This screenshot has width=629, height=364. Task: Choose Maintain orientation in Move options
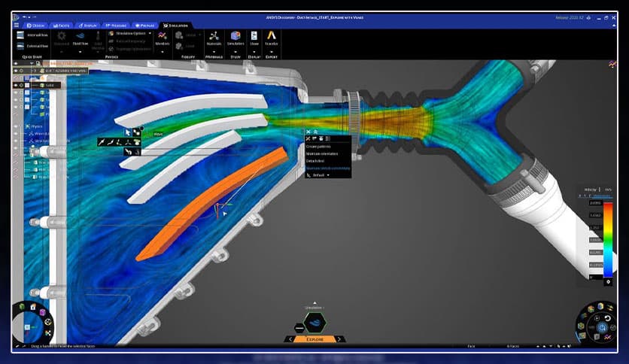(322, 153)
